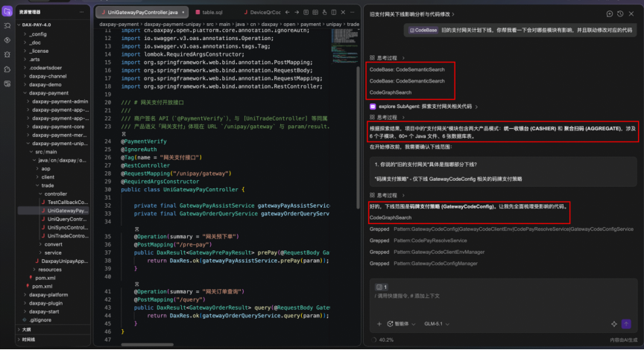
Task: Click breadcrumb segment daxpay-payment-unipay
Action: point(172,25)
